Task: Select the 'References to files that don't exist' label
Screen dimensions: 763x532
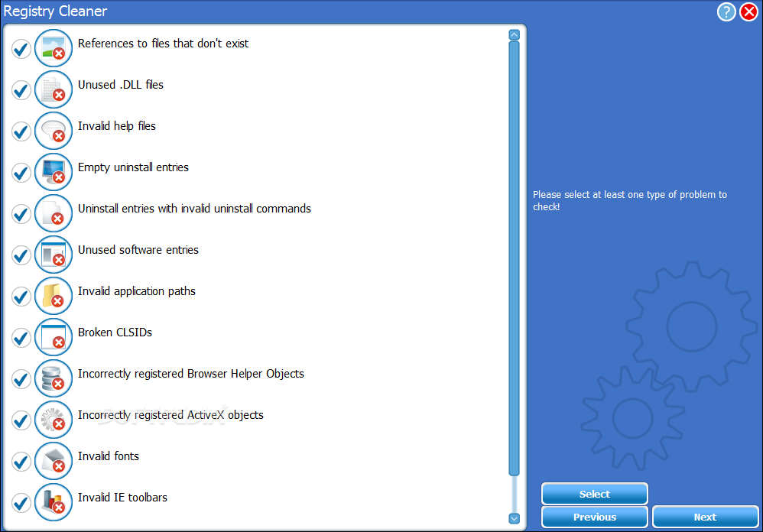Action: (163, 44)
